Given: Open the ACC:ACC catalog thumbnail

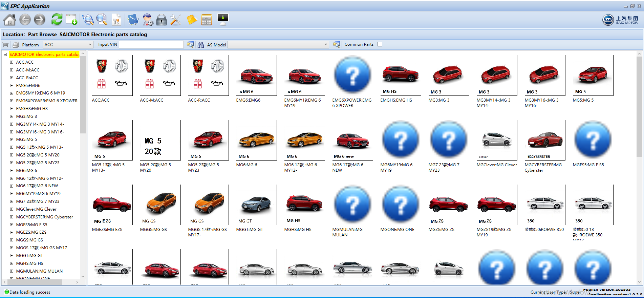Looking at the screenshot, I should pyautogui.click(x=112, y=75).
